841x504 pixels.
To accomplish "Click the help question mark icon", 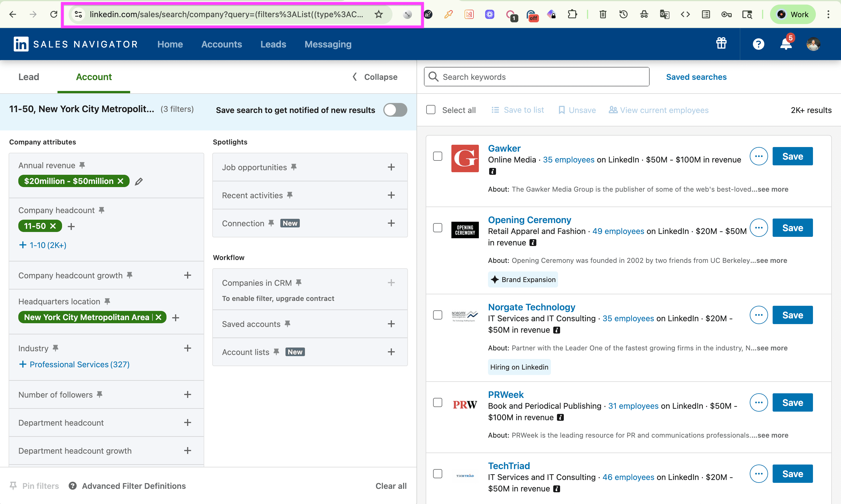I will click(758, 44).
